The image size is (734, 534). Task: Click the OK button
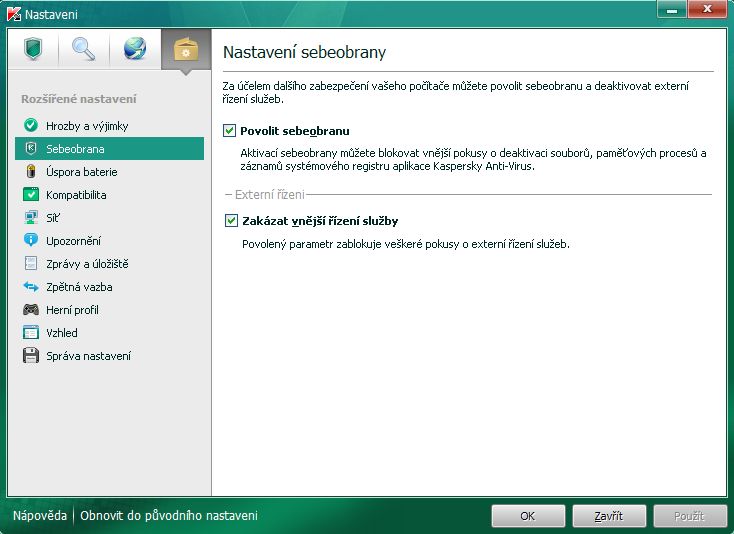528,516
